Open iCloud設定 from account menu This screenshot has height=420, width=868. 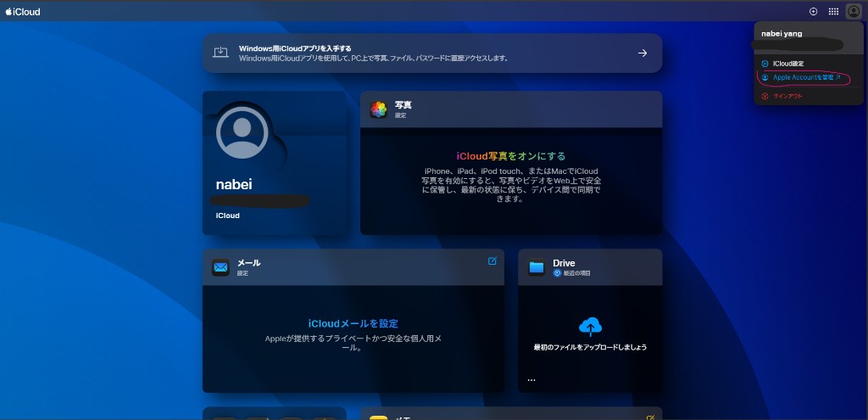(788, 64)
